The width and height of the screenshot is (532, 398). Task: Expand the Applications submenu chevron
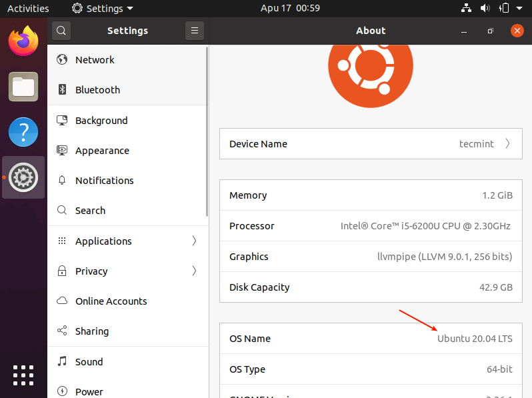[x=194, y=241]
